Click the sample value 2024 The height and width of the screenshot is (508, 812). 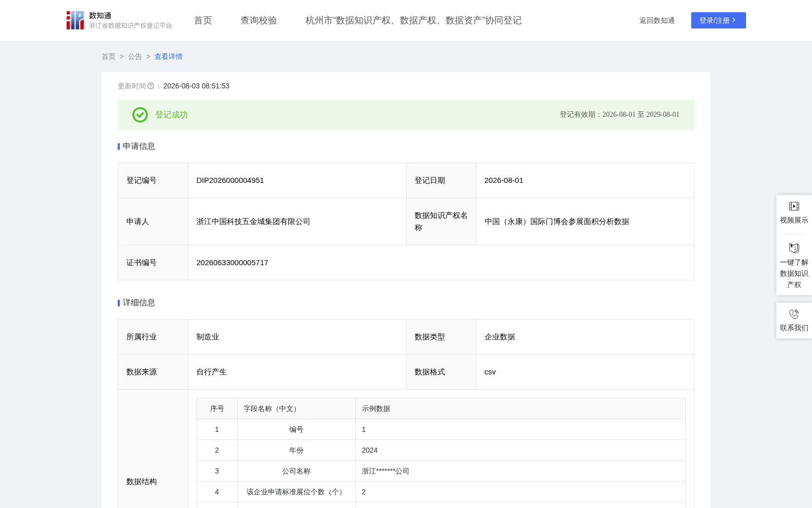pos(369,450)
